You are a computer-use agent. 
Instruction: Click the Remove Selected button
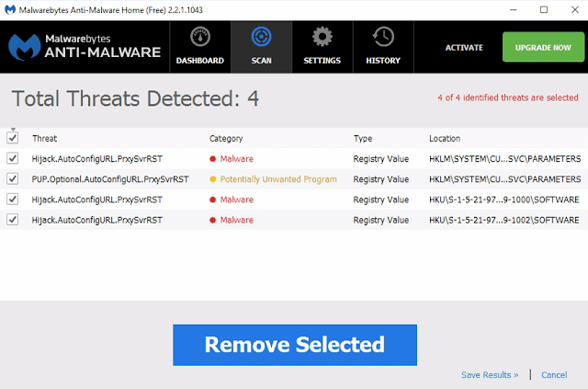pos(295,345)
